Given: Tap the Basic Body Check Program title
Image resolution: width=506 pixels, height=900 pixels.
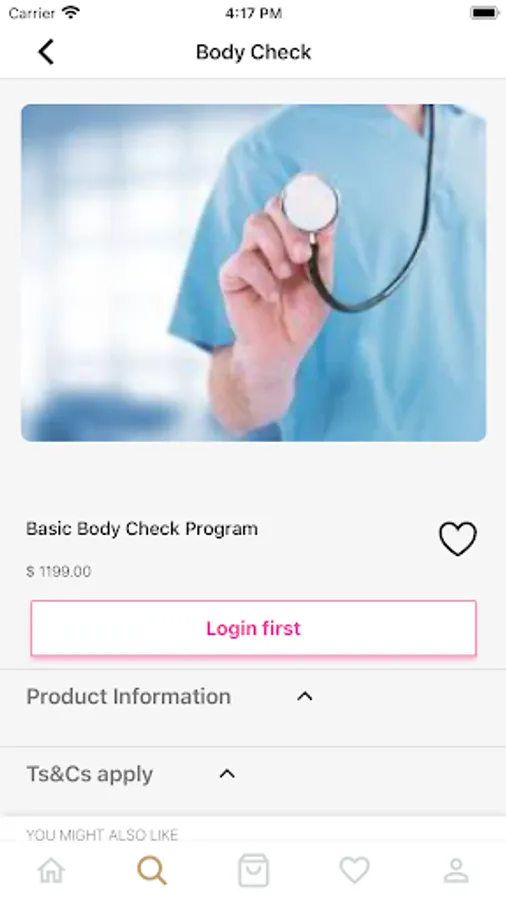Looking at the screenshot, I should [142, 529].
